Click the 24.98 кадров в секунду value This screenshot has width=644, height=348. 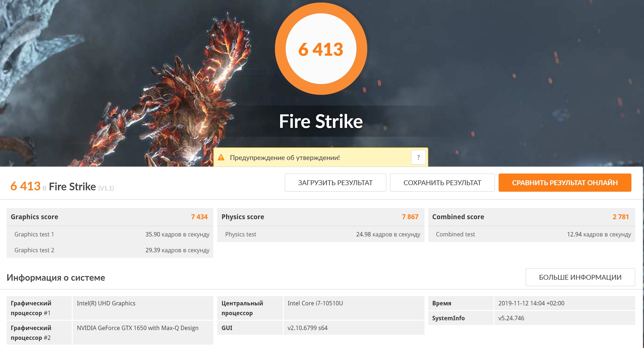pos(388,234)
